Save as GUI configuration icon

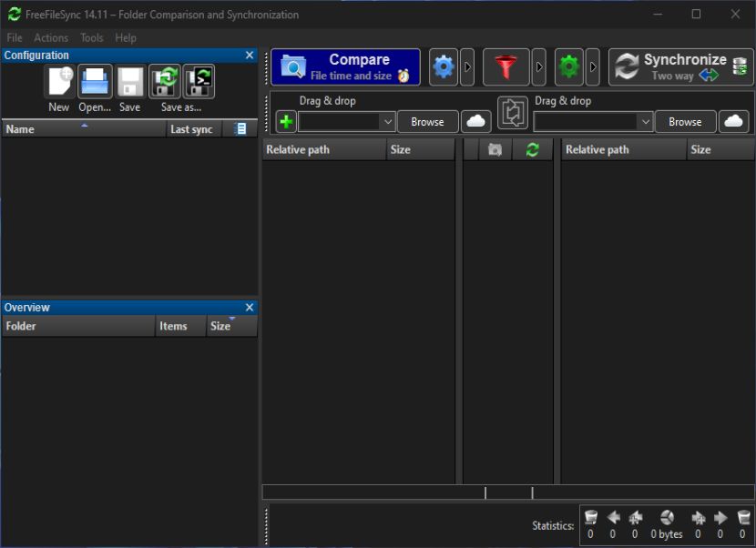(x=165, y=81)
